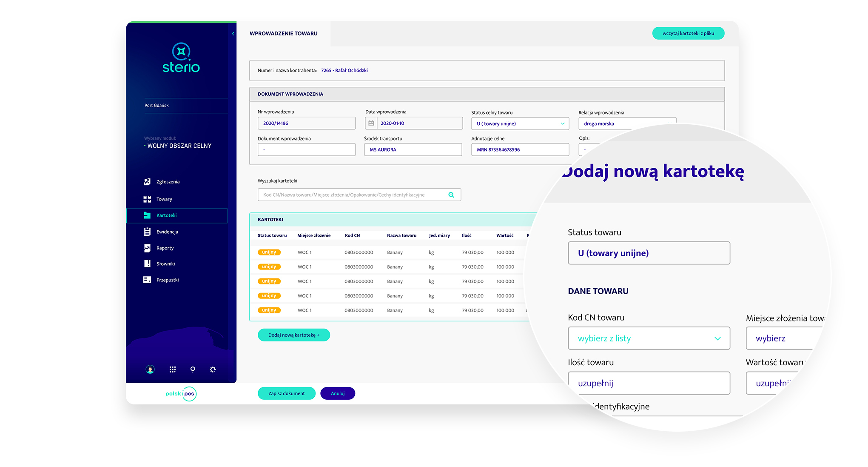
Task: Click the calendar icon in Data wprowadzenia
Action: (x=371, y=123)
